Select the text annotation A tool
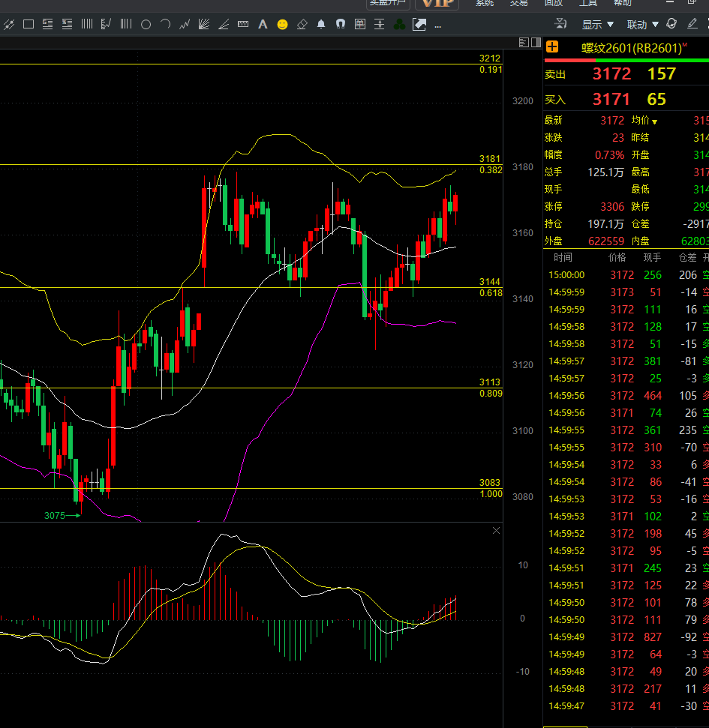This screenshot has height=728, width=709. (x=263, y=24)
